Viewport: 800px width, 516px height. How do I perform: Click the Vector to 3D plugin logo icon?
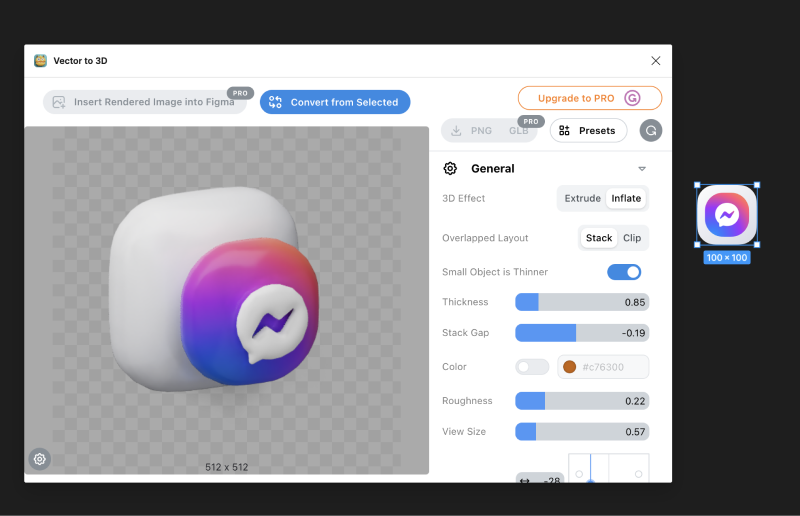tap(40, 61)
